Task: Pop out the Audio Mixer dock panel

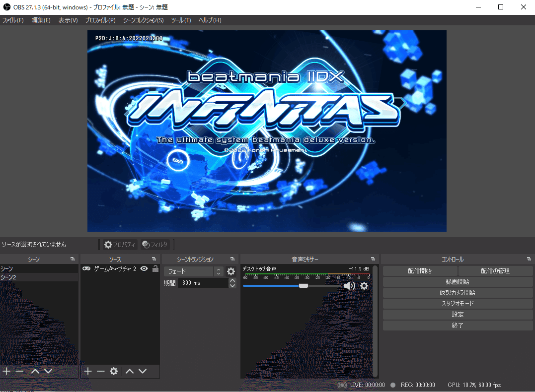Action: [x=373, y=259]
